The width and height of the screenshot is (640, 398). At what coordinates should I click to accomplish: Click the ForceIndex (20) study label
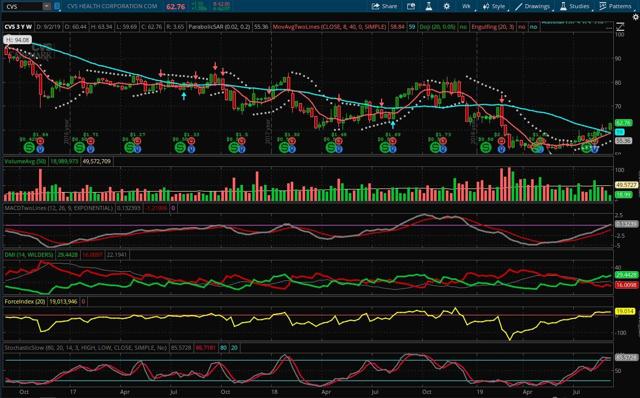(25, 302)
